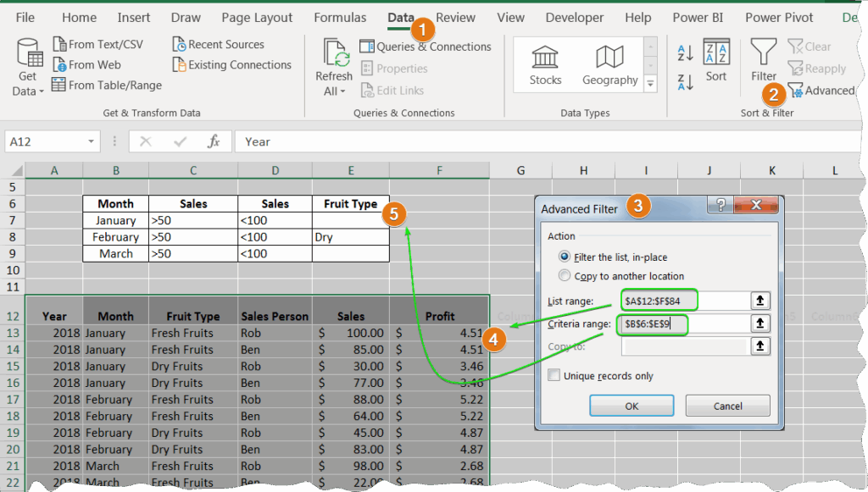Click the sales value 100.00 cell
The image size is (868, 492).
tap(351, 333)
